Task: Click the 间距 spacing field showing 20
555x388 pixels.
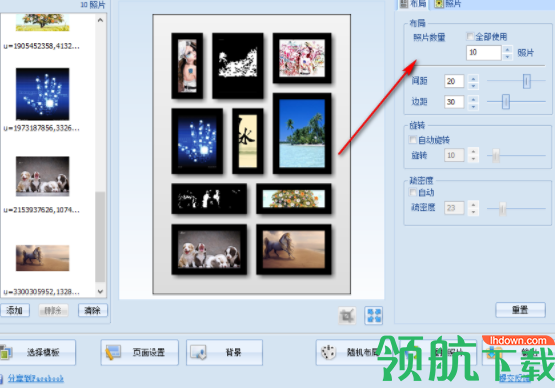Action: [x=454, y=81]
